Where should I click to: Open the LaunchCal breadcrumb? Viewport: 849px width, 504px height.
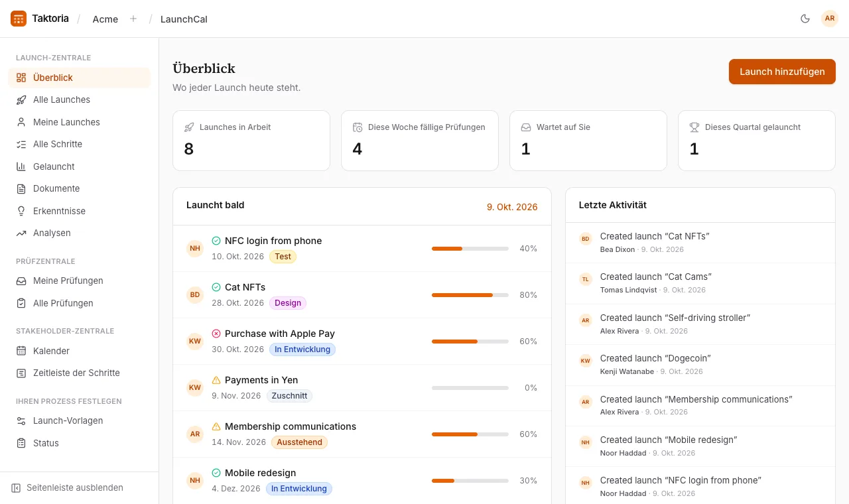(184, 19)
